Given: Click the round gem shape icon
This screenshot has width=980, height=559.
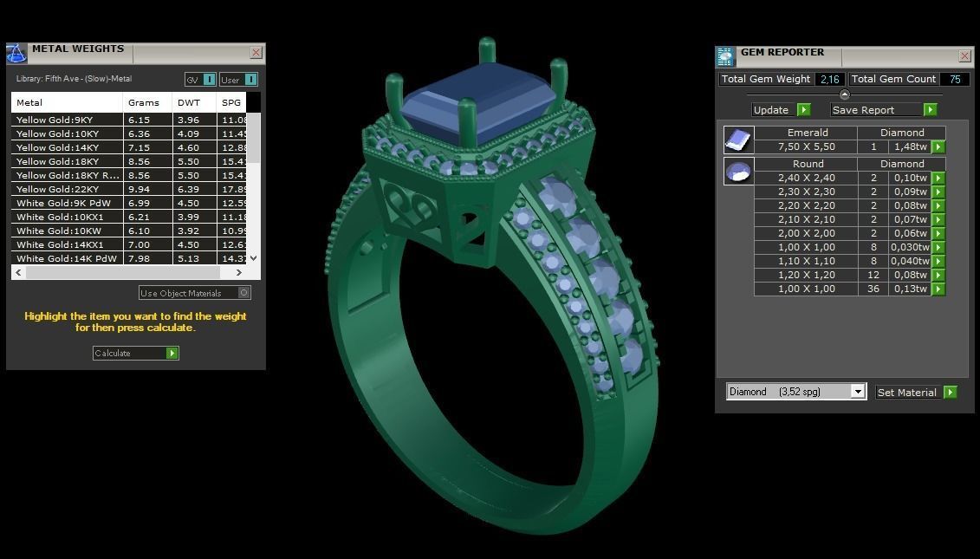Looking at the screenshot, I should (739, 171).
